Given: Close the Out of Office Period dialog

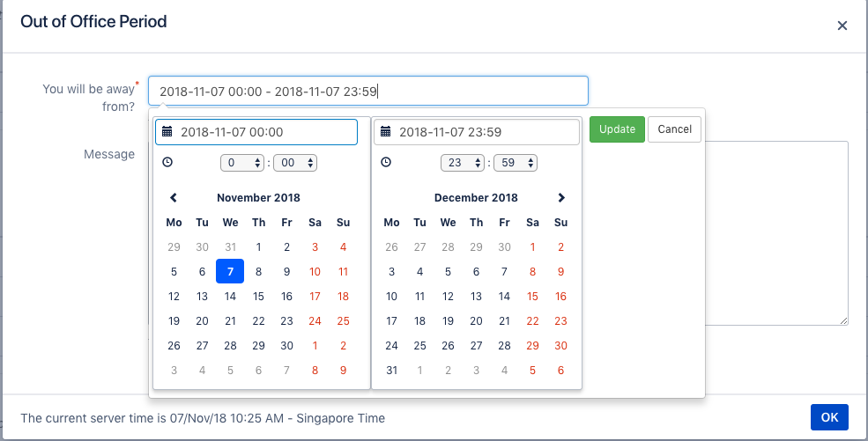Looking at the screenshot, I should [842, 26].
